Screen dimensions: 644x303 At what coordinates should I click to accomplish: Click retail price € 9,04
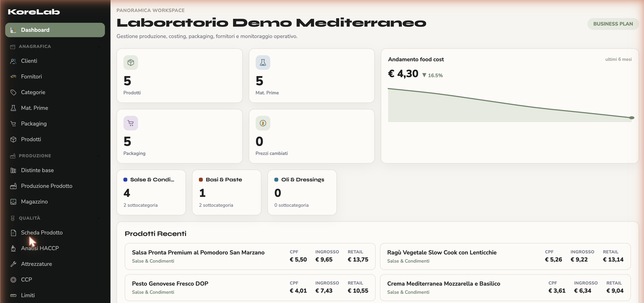click(x=615, y=291)
